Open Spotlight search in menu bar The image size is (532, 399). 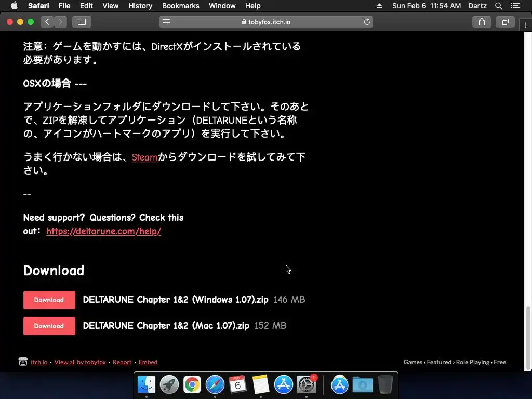(x=498, y=6)
